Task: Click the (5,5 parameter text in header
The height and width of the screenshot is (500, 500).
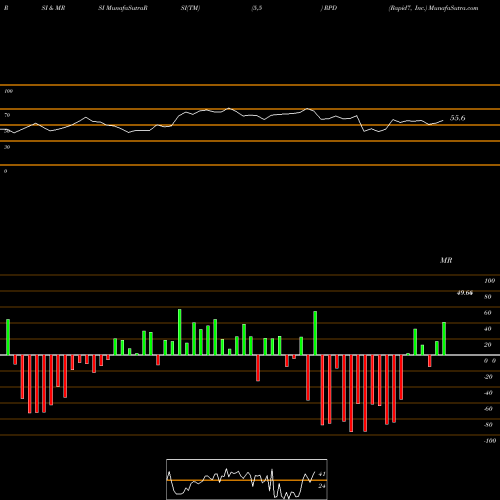Action: pos(257,8)
